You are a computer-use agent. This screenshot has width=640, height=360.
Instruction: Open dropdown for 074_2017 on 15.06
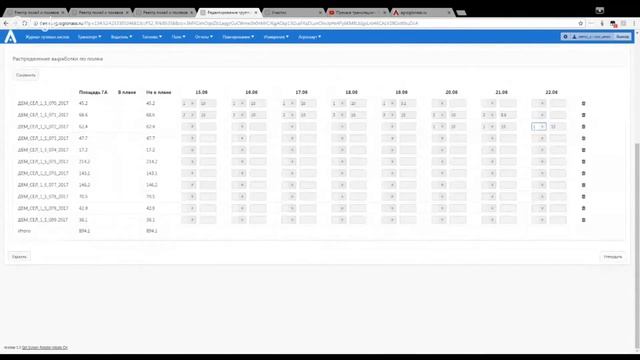pyautogui.click(x=189, y=150)
